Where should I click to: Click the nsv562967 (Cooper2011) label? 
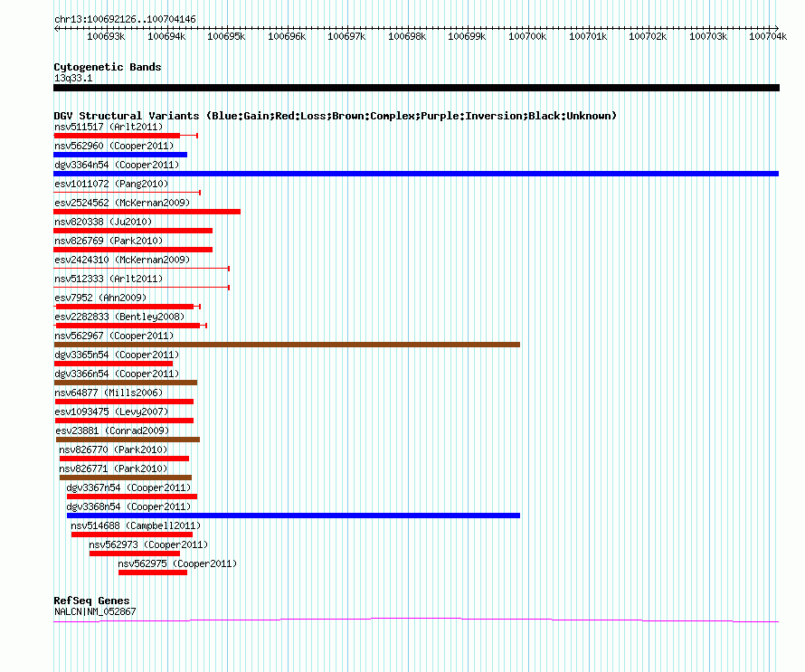(114, 336)
